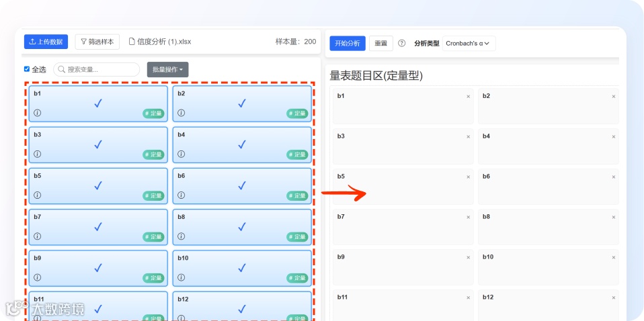Focus the 搜索变量 search field
The height and width of the screenshot is (321, 644).
click(x=97, y=69)
